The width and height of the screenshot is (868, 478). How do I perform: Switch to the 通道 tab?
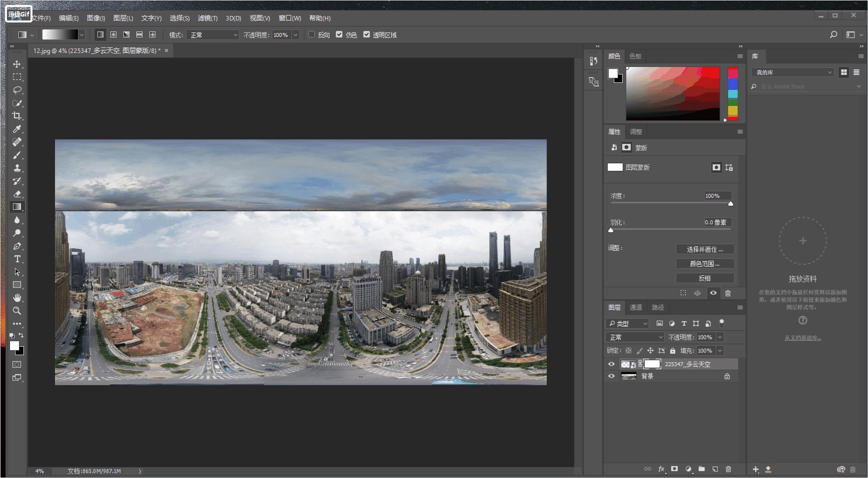point(636,308)
